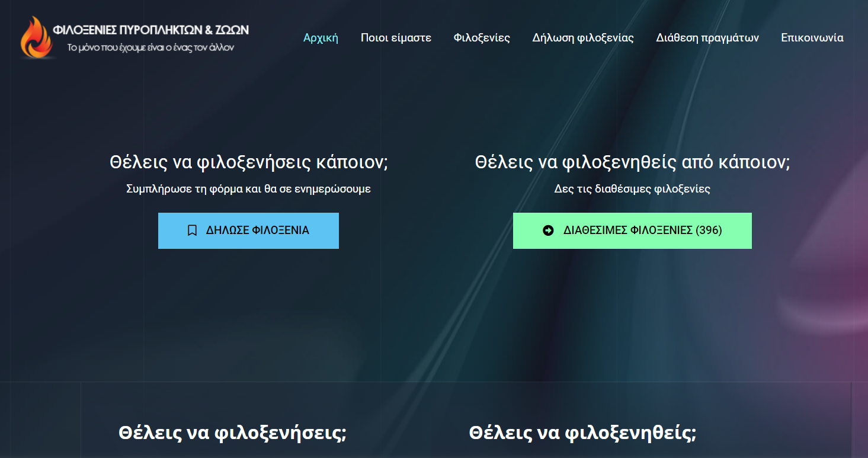The height and width of the screenshot is (458, 868).
Task: Click the arrow circle icon on ΔΙΑΘΕΣΙΜΕΣ ΦΙΛΟΞΕΝΙΕΣ
Action: click(x=548, y=230)
